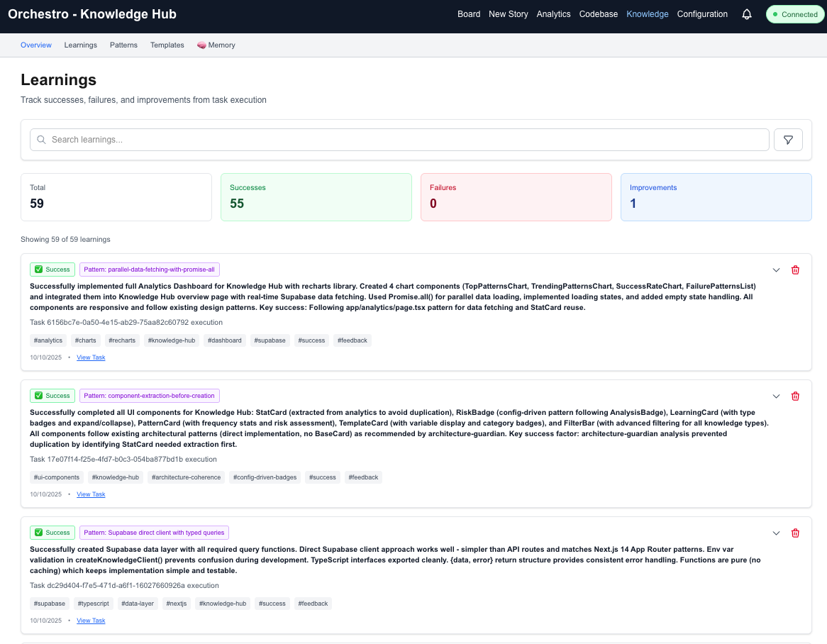Expand the Supabase direct client learning
The image size is (827, 644).
click(x=776, y=532)
